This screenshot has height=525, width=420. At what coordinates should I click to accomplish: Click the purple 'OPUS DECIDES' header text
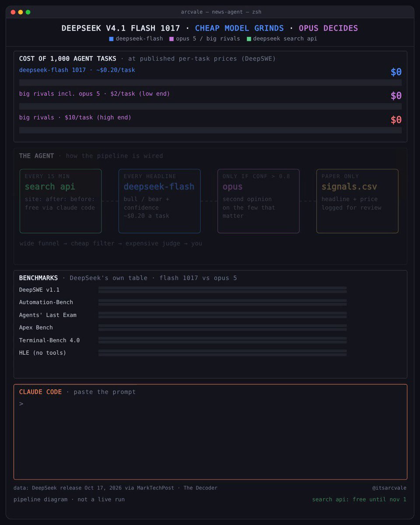pos(328,28)
